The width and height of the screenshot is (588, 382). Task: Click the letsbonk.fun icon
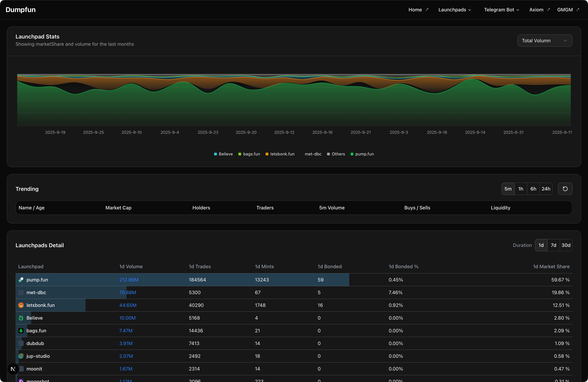click(21, 305)
